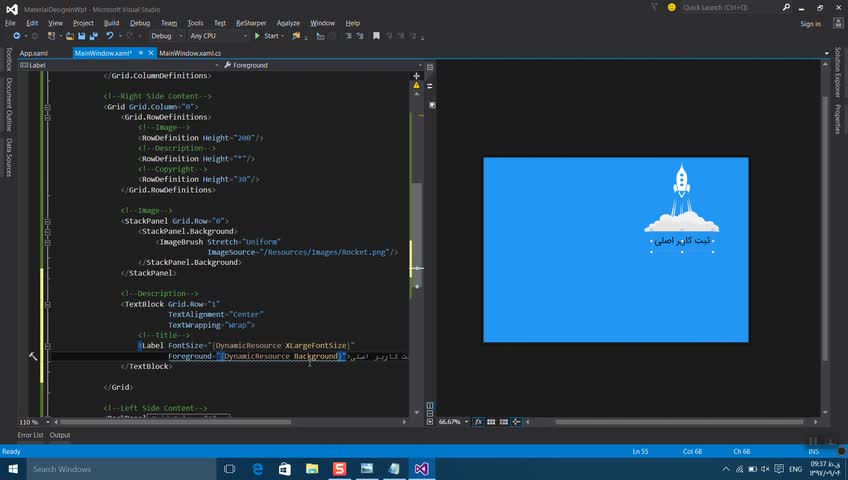
Task: Click the vertical split layout icon
Action: (430, 405)
